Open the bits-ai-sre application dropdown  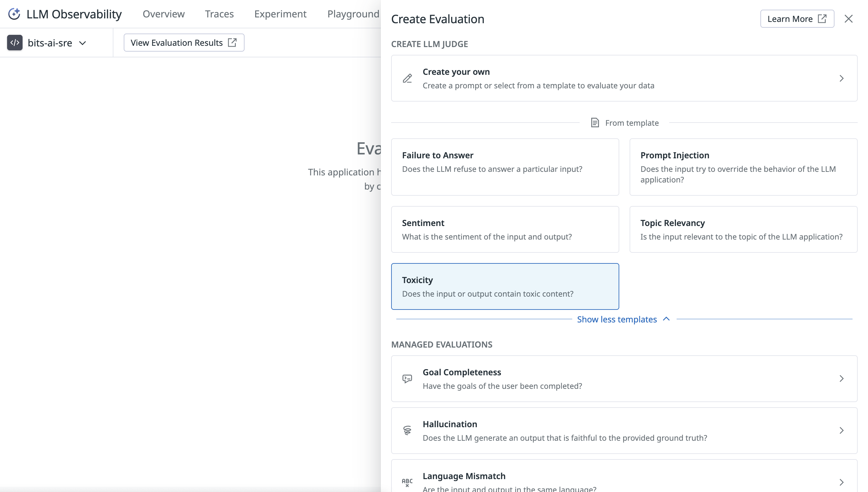(83, 43)
